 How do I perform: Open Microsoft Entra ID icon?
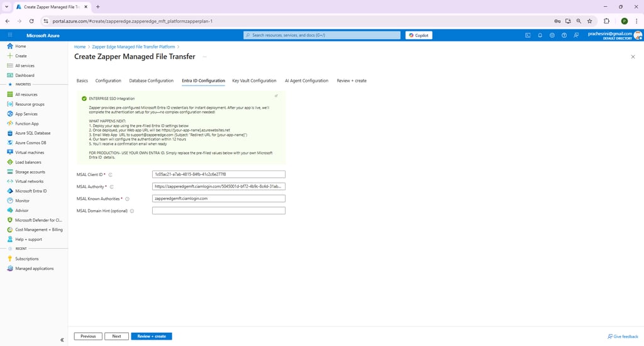10,191
